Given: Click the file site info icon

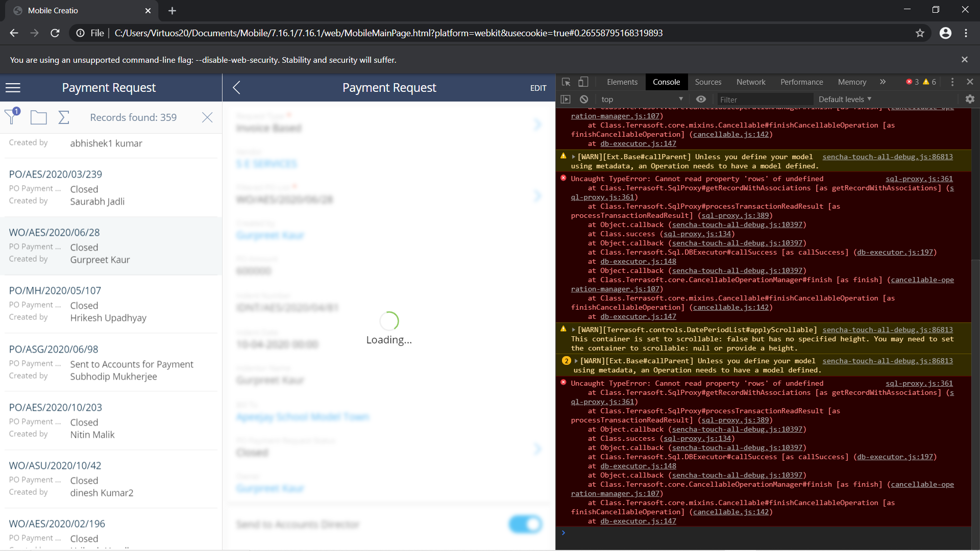Looking at the screenshot, I should click(x=80, y=33).
